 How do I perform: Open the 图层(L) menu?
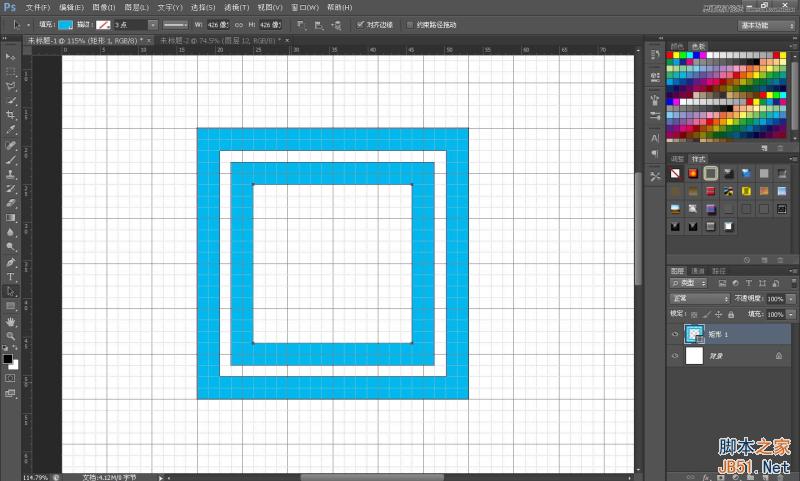(136, 7)
